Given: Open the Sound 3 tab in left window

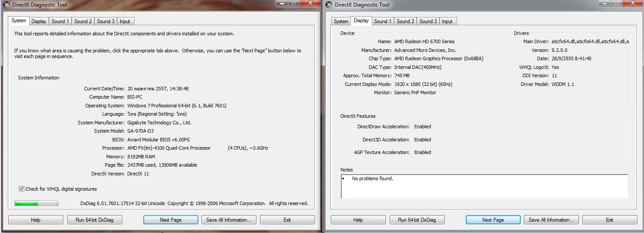Looking at the screenshot, I should (x=105, y=21).
